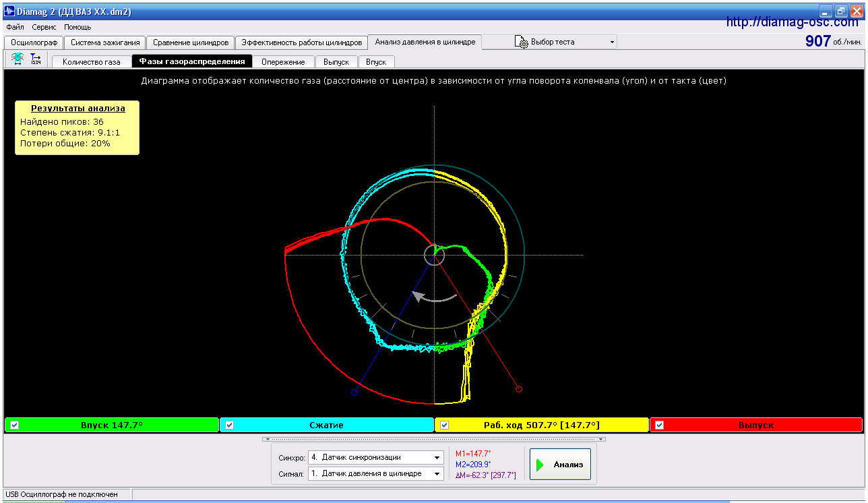Open the Сигнал sensor combo box
Image resolution: width=868 pixels, height=503 pixels.
[x=375, y=473]
